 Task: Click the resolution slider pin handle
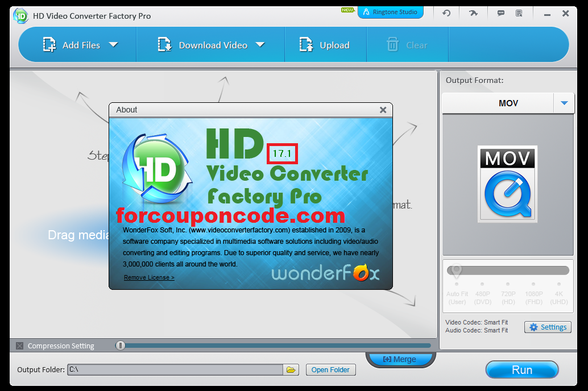pyautogui.click(x=456, y=271)
